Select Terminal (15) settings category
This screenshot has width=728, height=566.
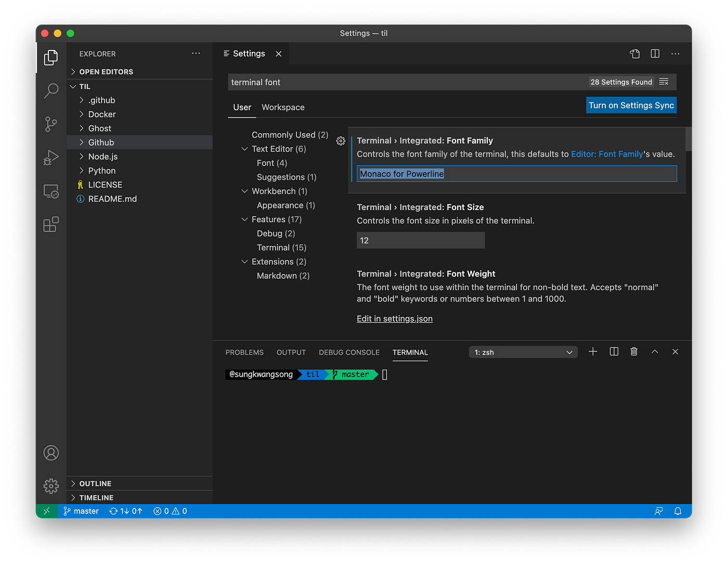281,247
